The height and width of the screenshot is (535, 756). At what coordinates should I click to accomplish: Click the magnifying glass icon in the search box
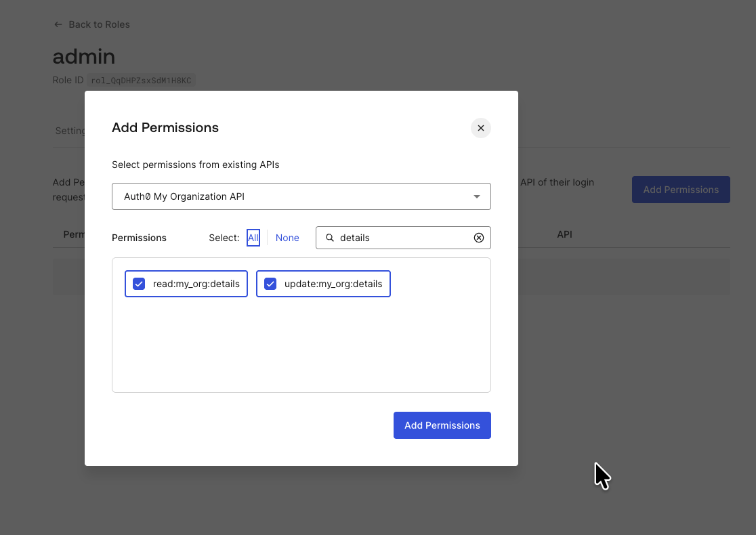tap(330, 238)
